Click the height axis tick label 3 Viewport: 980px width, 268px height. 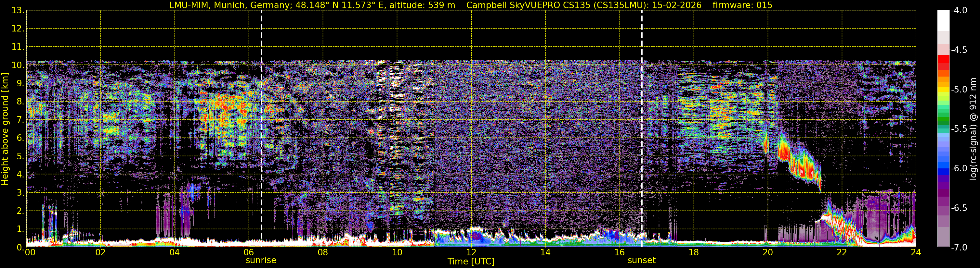point(20,193)
